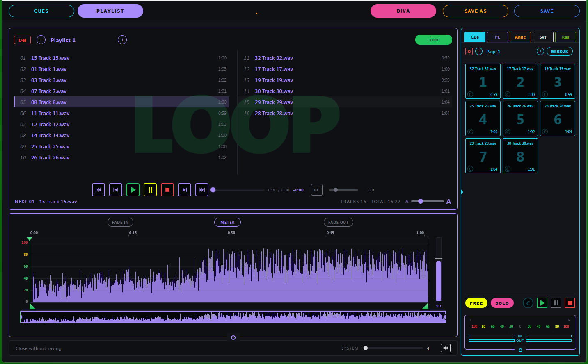Pause cue with the cue panel pause button

tap(556, 303)
